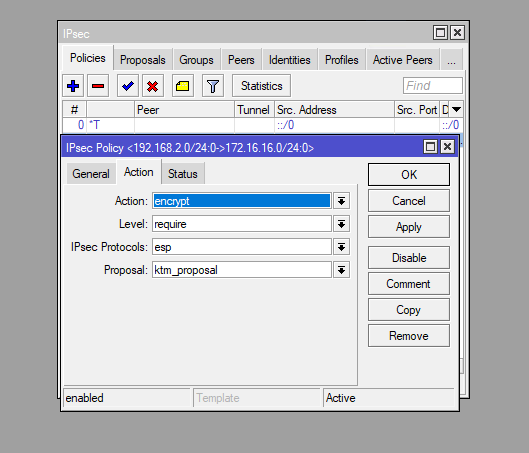
Task: Select the Disable button
Action: click(x=409, y=258)
